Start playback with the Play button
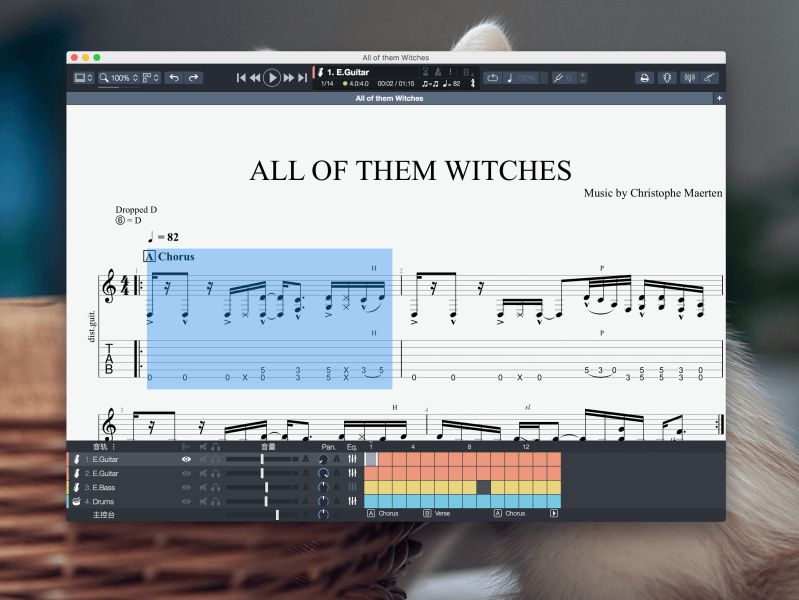 [272, 77]
